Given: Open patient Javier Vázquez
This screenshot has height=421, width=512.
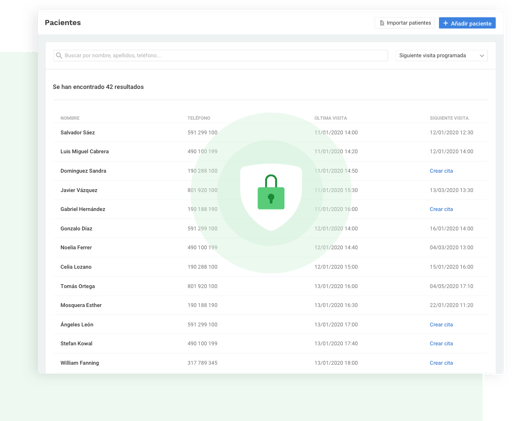Looking at the screenshot, I should [79, 190].
